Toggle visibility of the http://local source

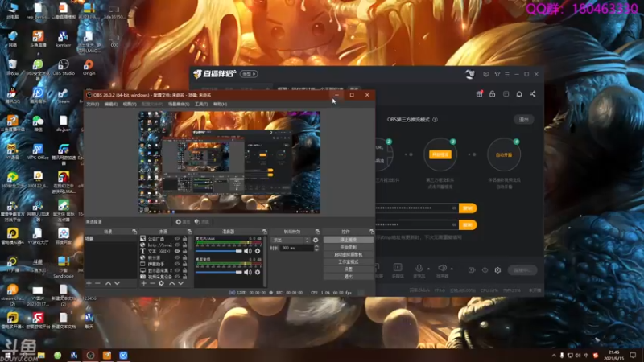(x=177, y=245)
